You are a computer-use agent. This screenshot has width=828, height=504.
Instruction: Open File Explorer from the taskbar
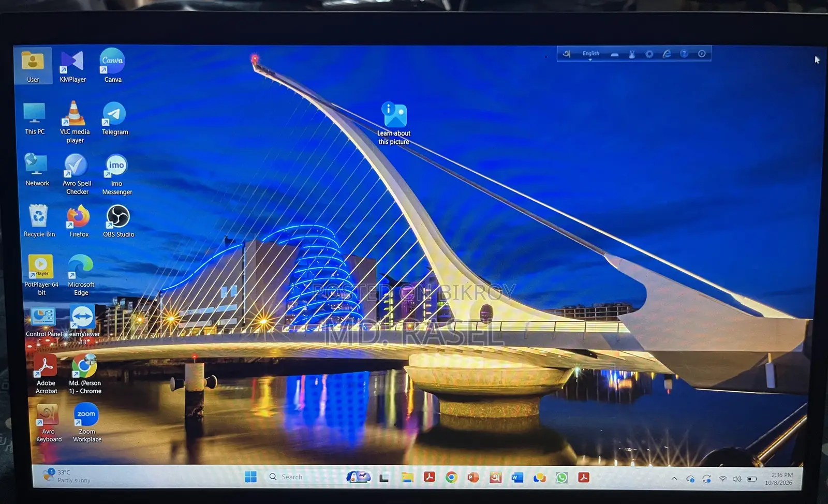(407, 478)
